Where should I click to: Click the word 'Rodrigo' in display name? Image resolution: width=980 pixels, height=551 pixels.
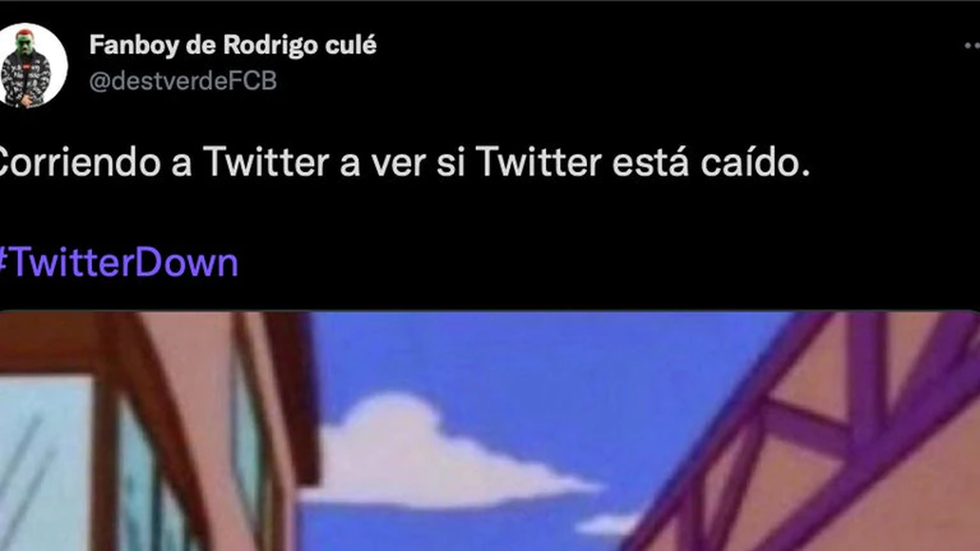point(269,47)
